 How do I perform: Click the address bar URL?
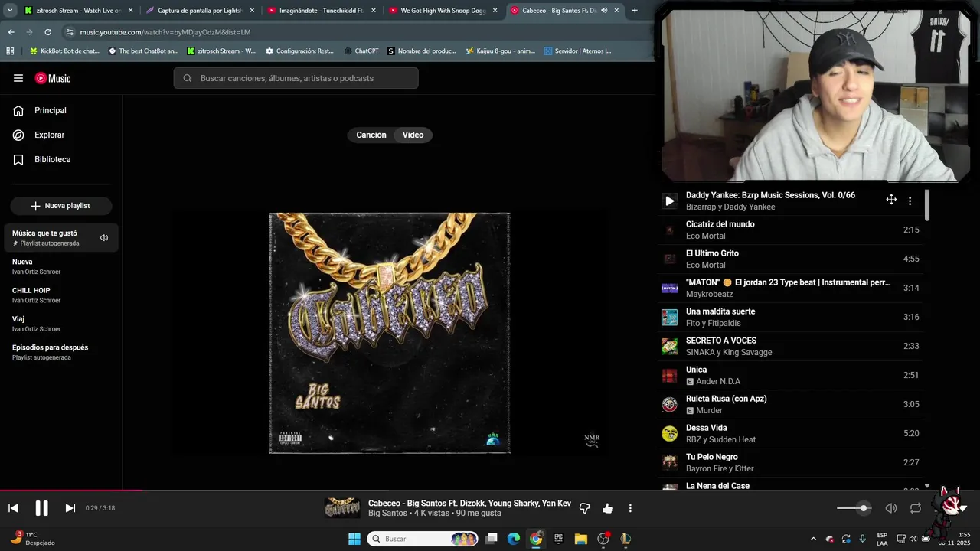165,32
